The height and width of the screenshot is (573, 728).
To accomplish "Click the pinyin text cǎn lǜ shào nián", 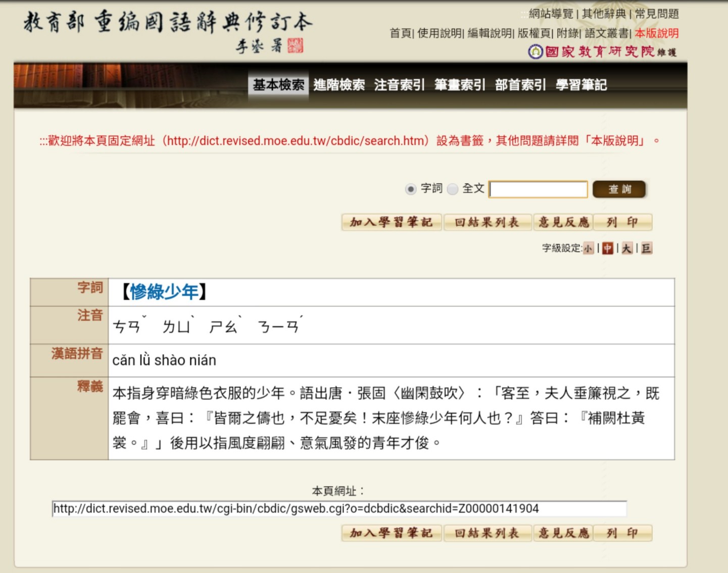I will (x=164, y=360).
